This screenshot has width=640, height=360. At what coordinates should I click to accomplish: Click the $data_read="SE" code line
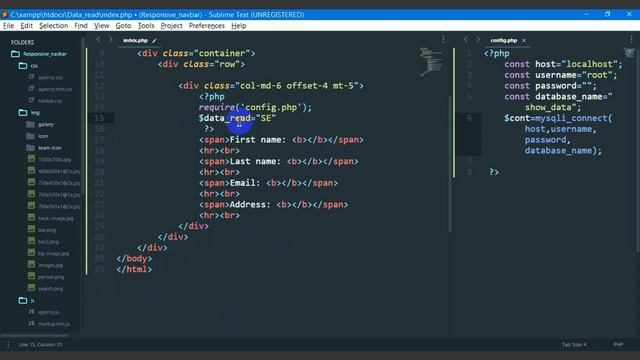pyautogui.click(x=237, y=118)
